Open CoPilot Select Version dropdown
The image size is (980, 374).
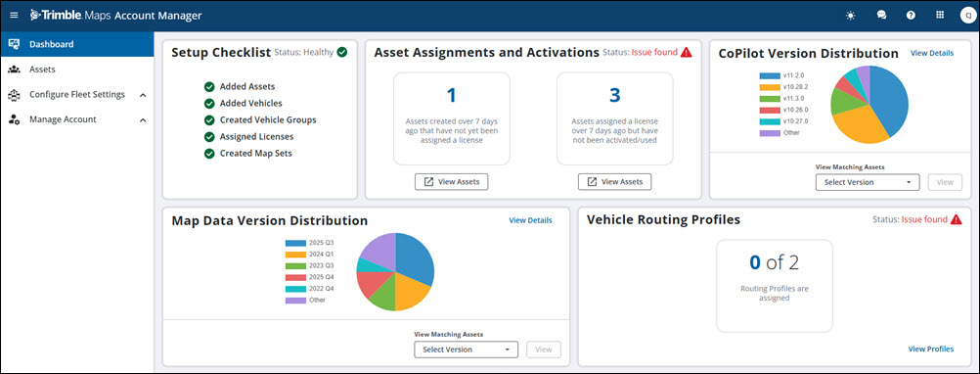pyautogui.click(x=868, y=182)
